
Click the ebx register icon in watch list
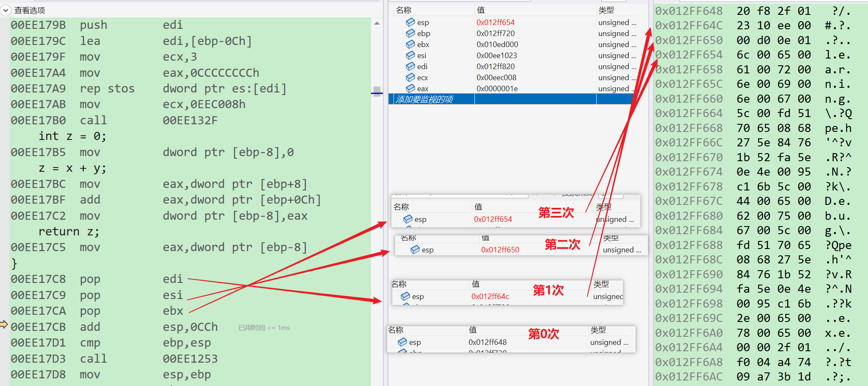tap(410, 44)
